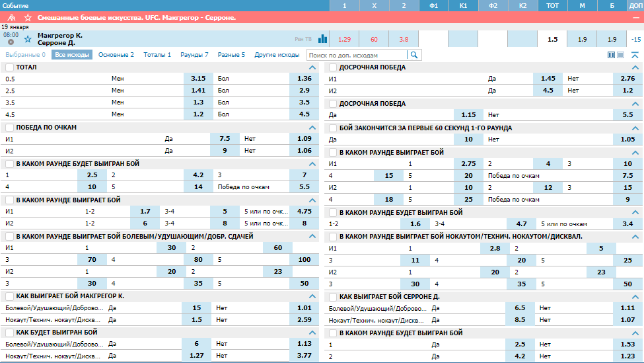Pick Макгрегор nokaut Да odds 1.5
644x363 pixels.
pyautogui.click(x=197, y=320)
